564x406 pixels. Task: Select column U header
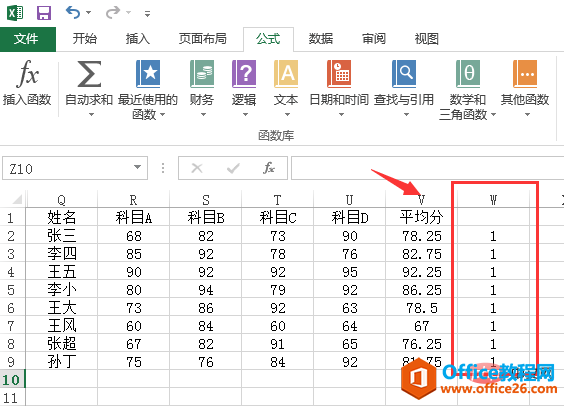point(350,200)
